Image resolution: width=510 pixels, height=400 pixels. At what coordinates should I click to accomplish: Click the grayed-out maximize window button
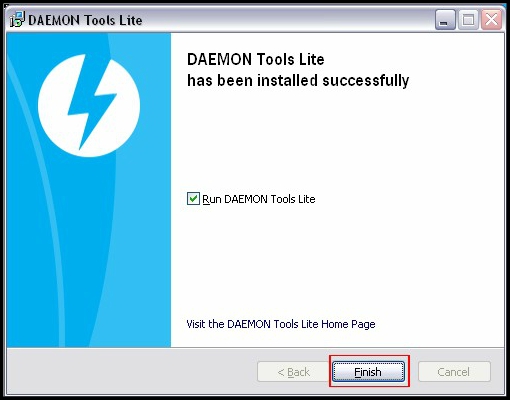click(x=468, y=20)
